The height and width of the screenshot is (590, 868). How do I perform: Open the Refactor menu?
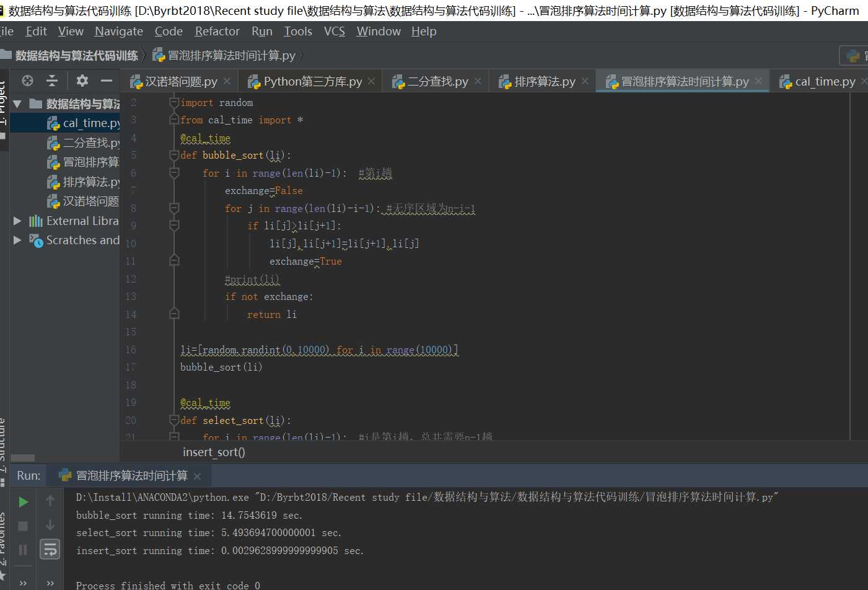click(x=217, y=31)
